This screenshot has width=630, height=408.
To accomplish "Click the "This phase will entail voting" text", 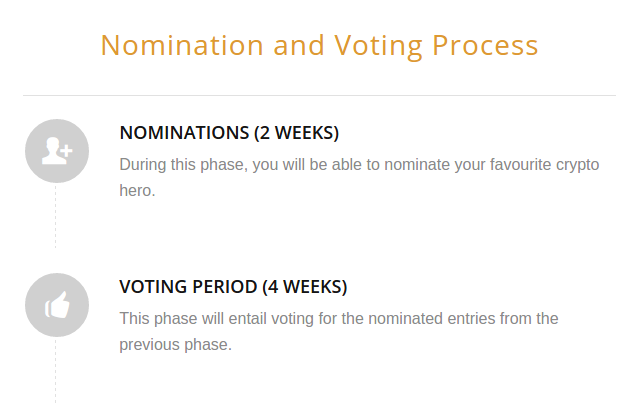I will (217, 319).
